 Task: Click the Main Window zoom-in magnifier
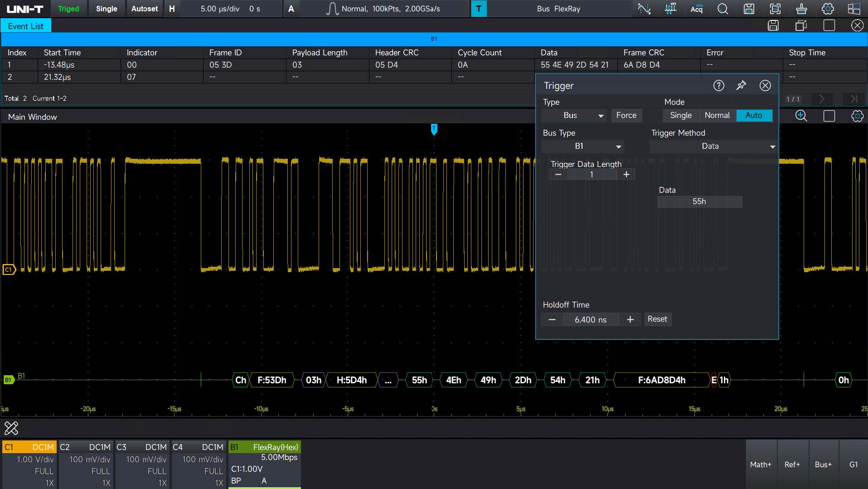coord(801,116)
